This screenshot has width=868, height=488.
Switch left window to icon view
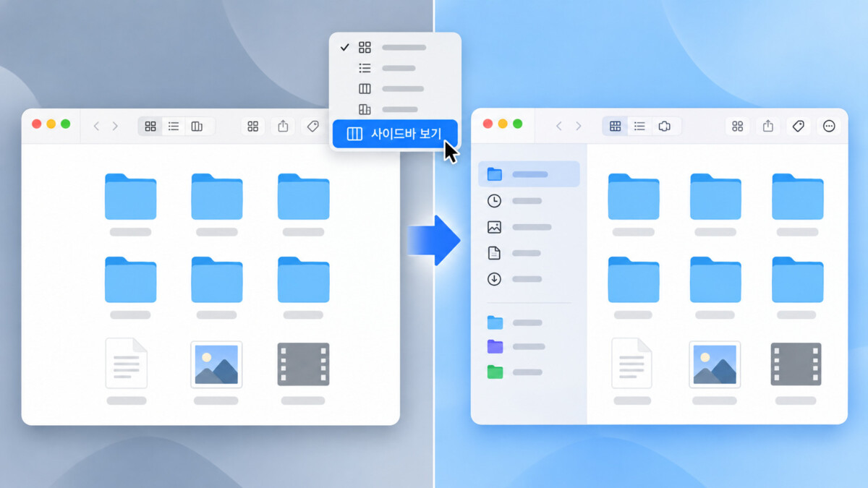(150, 127)
